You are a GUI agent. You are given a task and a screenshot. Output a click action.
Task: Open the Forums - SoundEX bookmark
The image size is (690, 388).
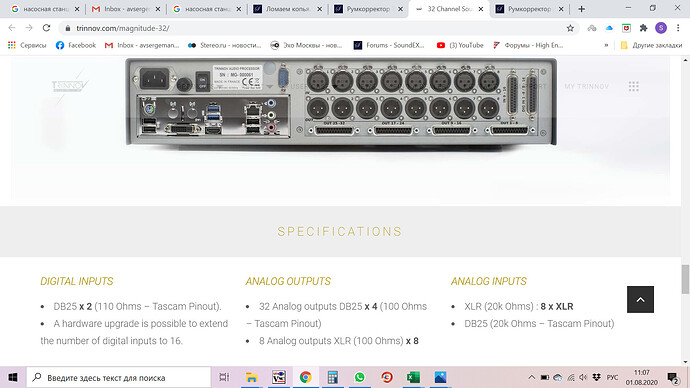coord(389,45)
